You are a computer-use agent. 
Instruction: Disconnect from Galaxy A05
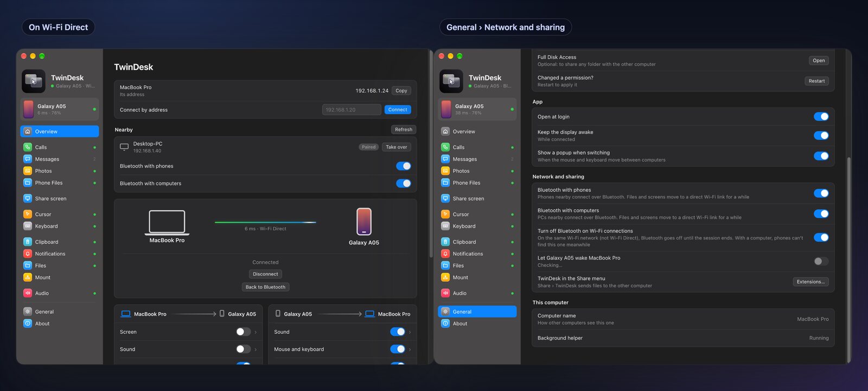coord(265,274)
